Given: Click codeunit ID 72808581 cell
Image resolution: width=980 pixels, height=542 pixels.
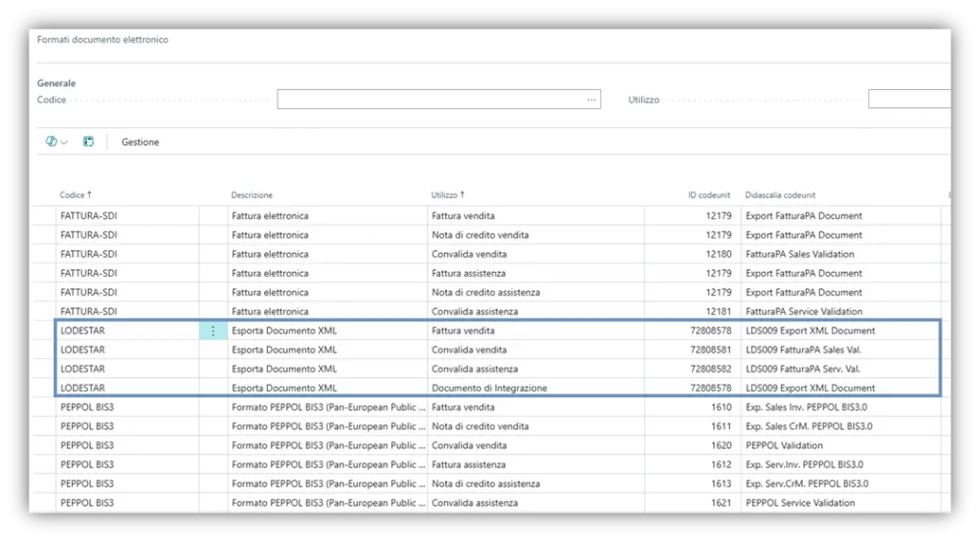Looking at the screenshot, I should [710, 350].
